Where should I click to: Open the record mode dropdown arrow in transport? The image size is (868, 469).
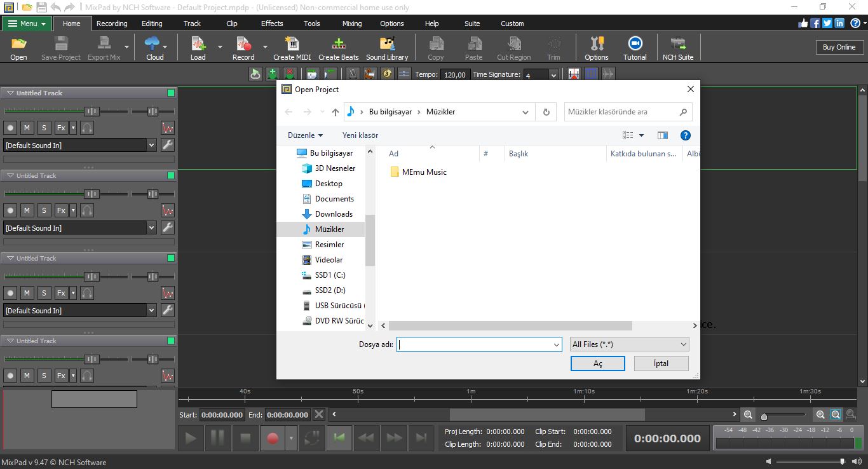[x=292, y=438]
